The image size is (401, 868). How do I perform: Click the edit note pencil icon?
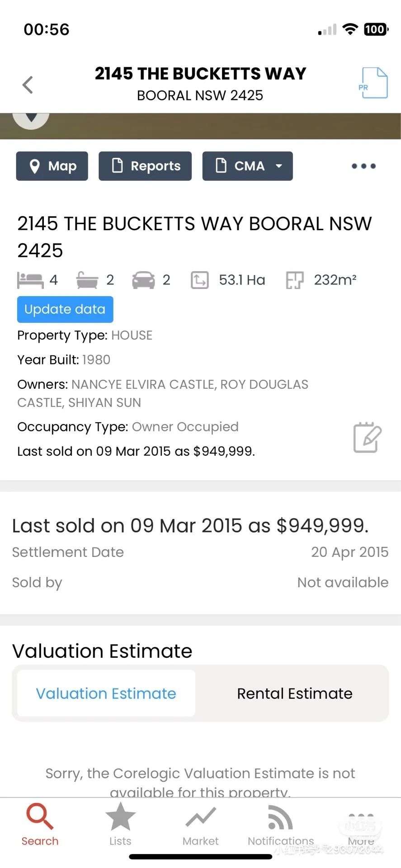click(x=367, y=438)
